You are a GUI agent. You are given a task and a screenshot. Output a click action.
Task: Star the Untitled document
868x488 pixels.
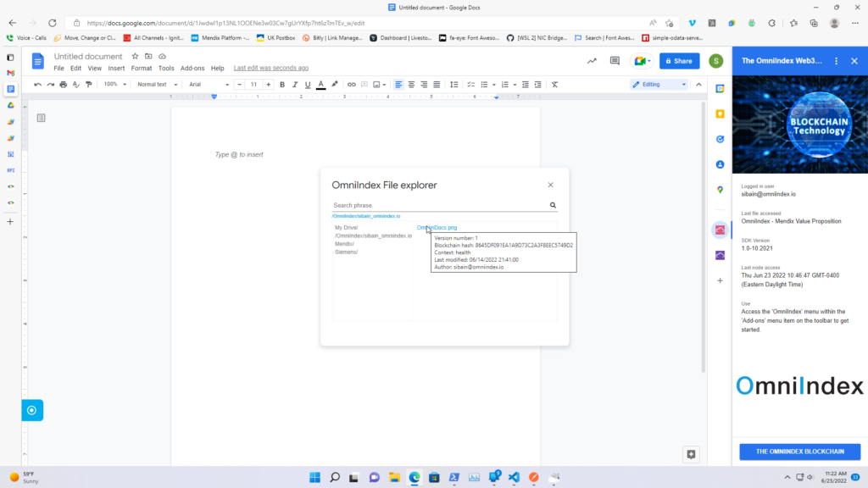click(x=135, y=57)
